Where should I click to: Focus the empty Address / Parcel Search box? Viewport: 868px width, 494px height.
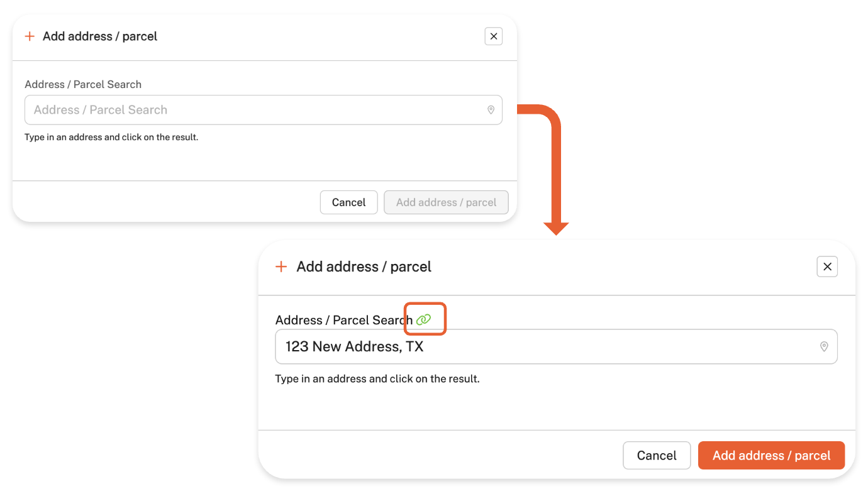252,110
